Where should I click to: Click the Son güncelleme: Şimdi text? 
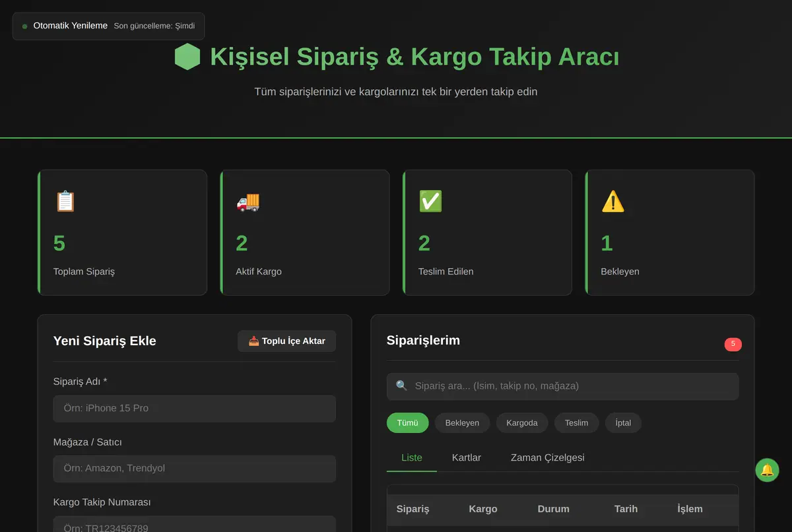pyautogui.click(x=154, y=26)
